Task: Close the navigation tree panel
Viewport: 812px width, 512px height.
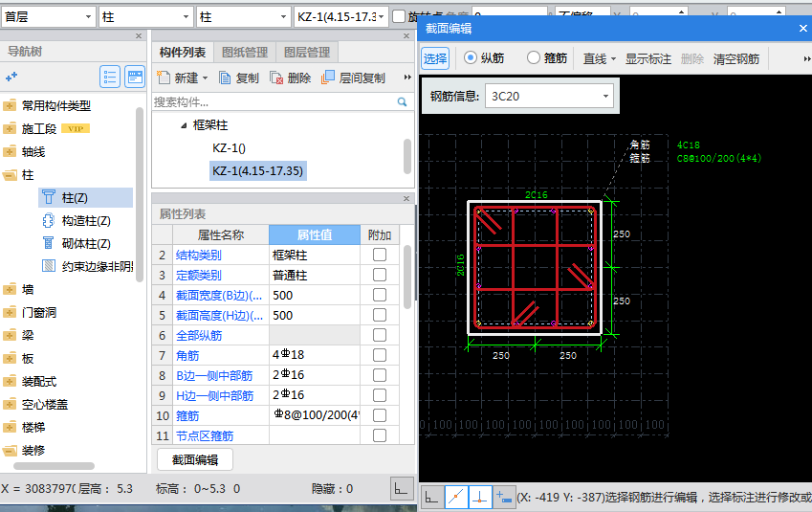Action: (139, 35)
